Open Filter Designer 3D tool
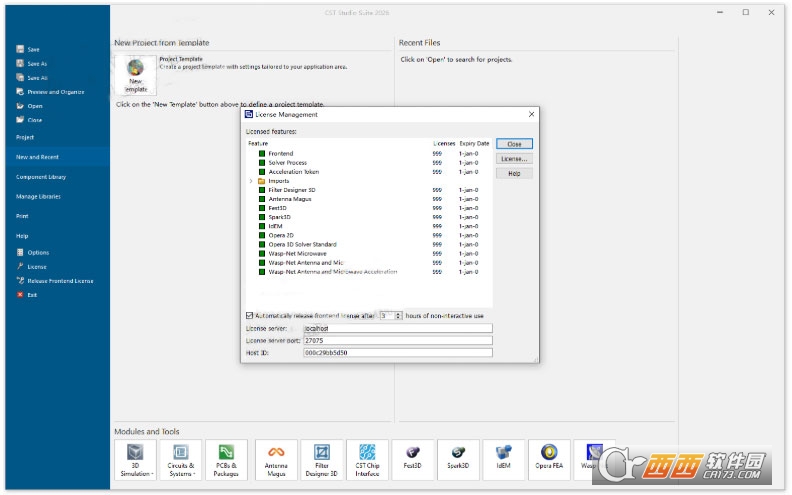 click(322, 460)
